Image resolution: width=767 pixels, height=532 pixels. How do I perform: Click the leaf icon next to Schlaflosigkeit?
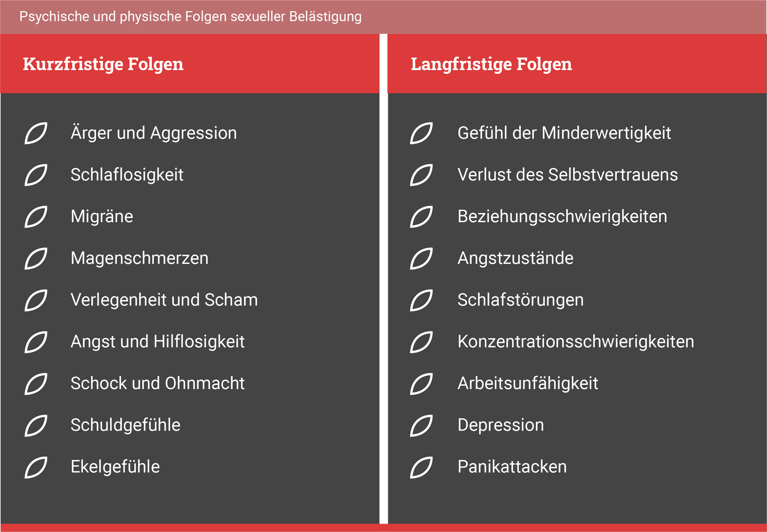[36, 175]
